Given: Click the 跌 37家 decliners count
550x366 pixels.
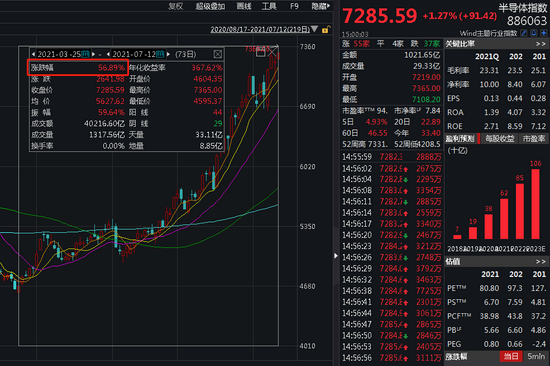Looking at the screenshot, I should 425,44.
